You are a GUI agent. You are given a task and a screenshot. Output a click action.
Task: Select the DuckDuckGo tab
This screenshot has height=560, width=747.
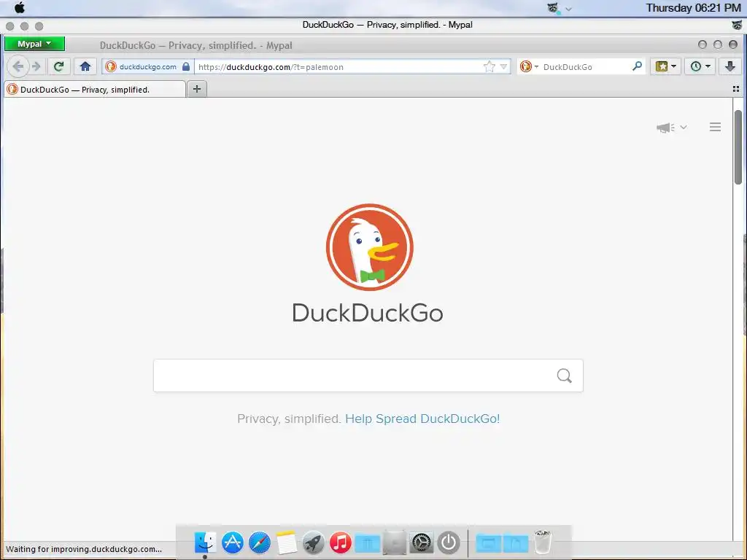(94, 90)
